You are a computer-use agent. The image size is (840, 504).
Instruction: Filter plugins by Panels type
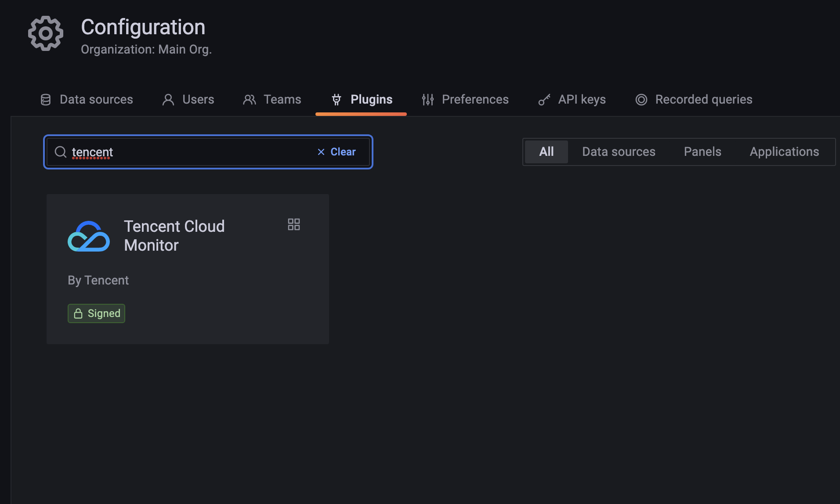click(x=702, y=151)
